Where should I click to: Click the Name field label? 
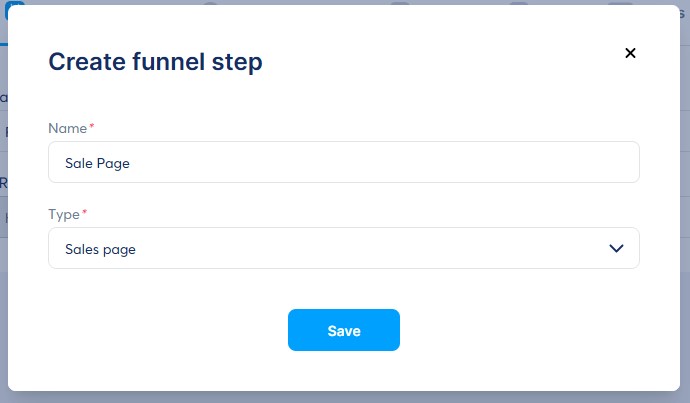pyautogui.click(x=67, y=128)
